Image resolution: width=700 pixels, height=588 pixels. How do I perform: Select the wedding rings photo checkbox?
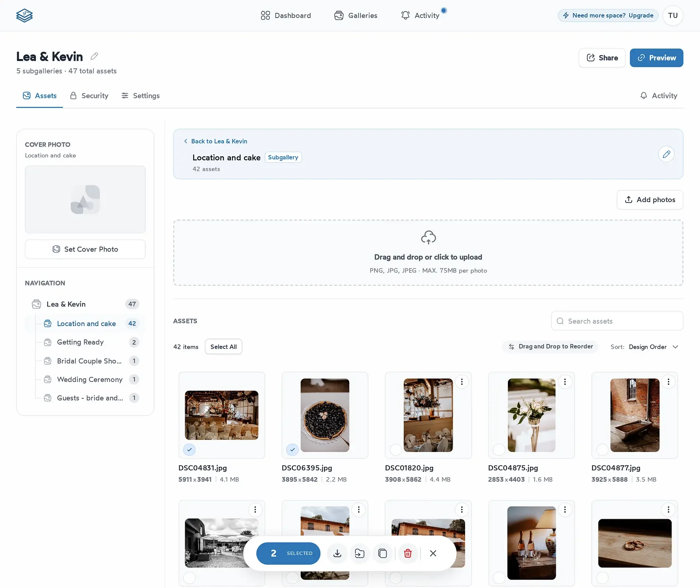coord(602,578)
